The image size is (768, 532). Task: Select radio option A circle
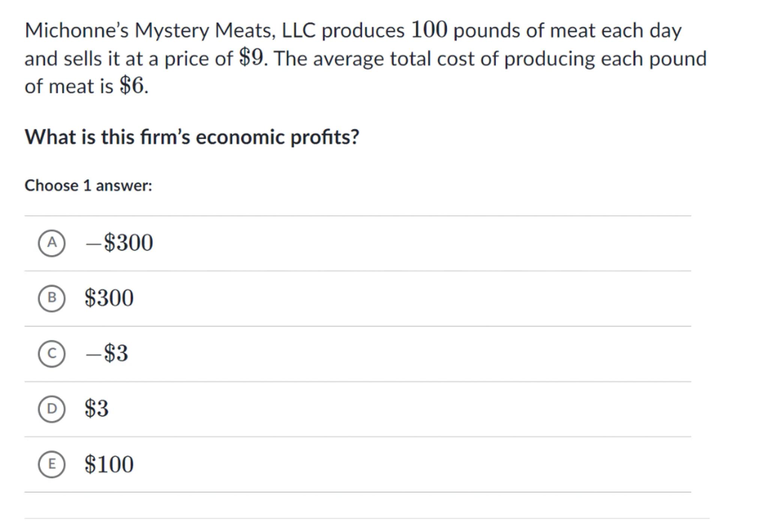coord(52,243)
